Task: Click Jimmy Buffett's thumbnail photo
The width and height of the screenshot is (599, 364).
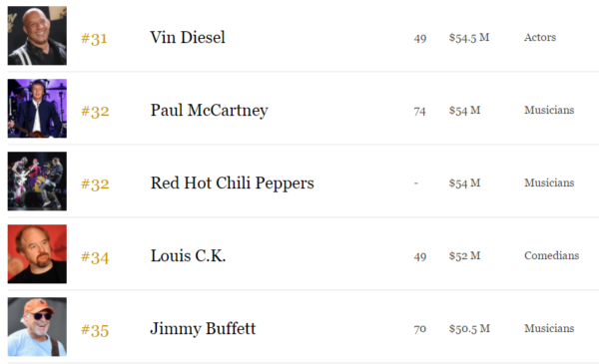Action: pos(37,327)
